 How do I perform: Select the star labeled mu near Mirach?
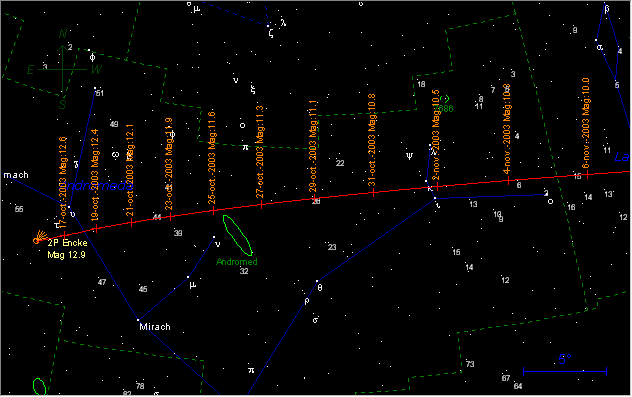(188, 277)
